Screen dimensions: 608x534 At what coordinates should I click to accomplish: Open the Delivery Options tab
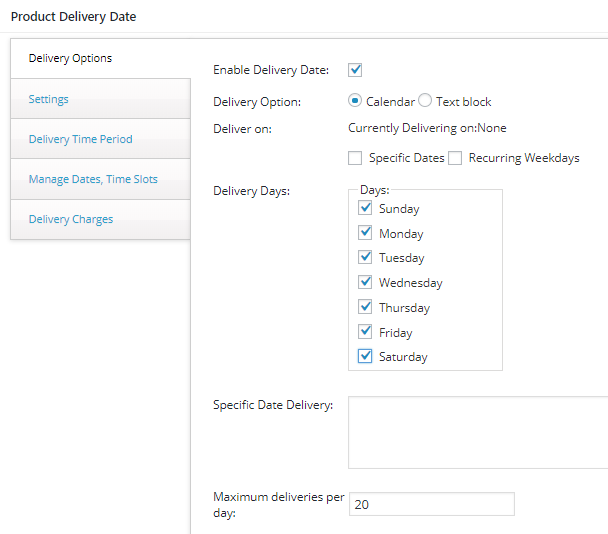point(70,58)
